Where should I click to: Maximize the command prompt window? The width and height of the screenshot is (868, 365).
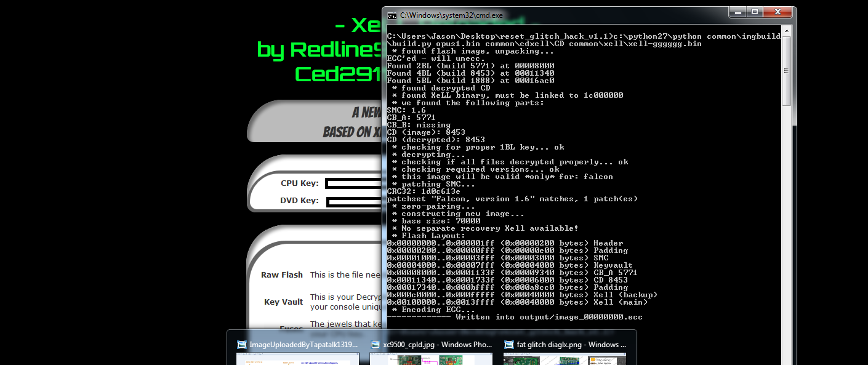click(x=755, y=12)
